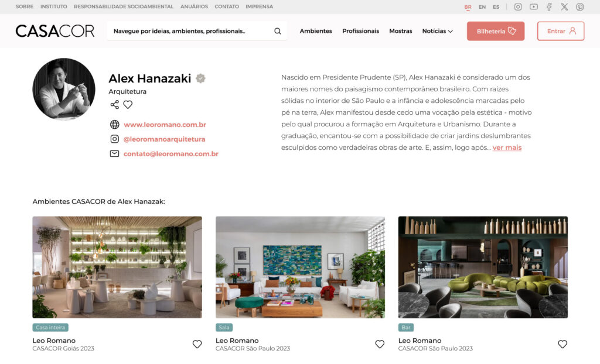The image size is (600, 364).
Task: Like the Sala São Paulo 2023 project
Action: coord(380,344)
